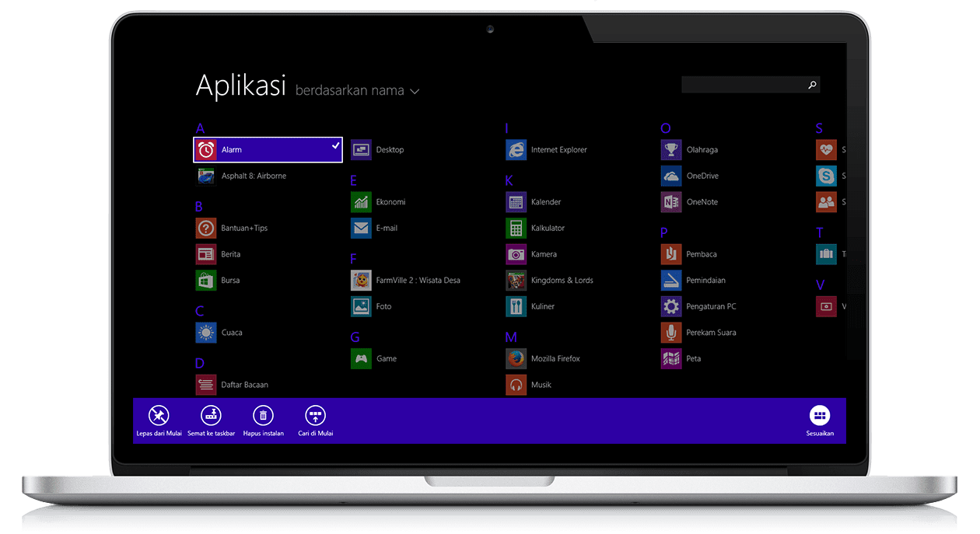The width and height of the screenshot is (980, 534).
Task: Select letter heading F group
Action: click(354, 259)
